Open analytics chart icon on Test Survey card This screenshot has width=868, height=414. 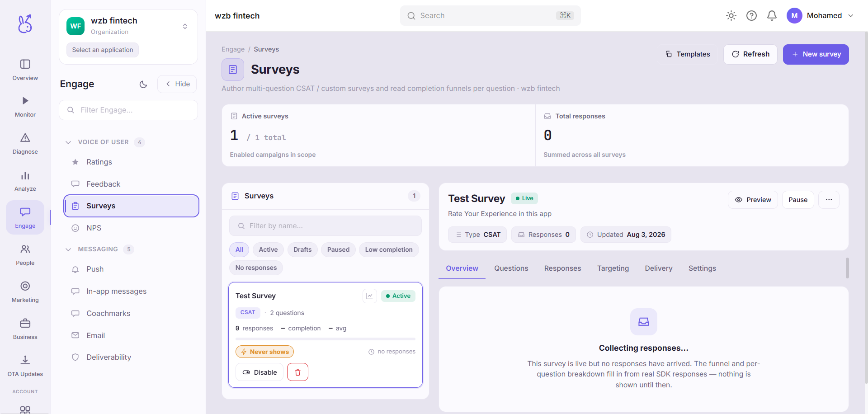(369, 296)
